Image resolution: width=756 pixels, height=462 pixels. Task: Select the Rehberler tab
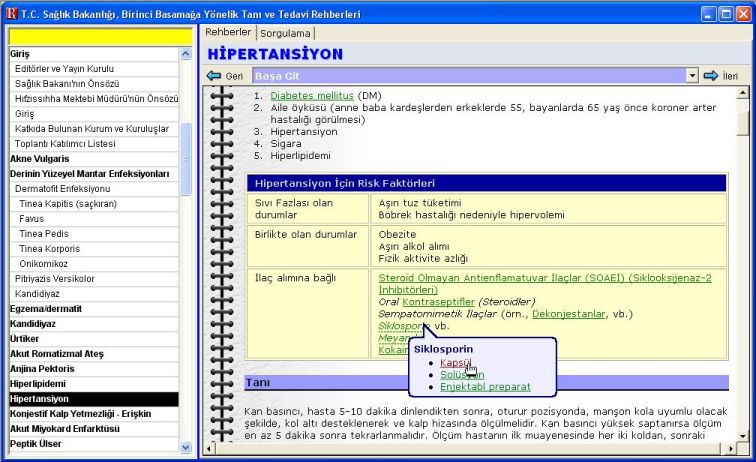click(x=228, y=32)
